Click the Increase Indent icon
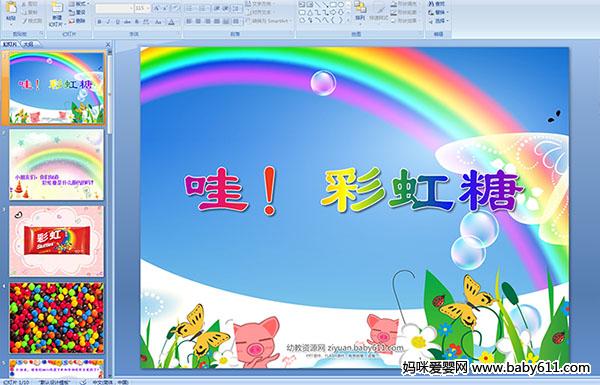Screen dimensions: 600x385 pyautogui.click(x=226, y=8)
